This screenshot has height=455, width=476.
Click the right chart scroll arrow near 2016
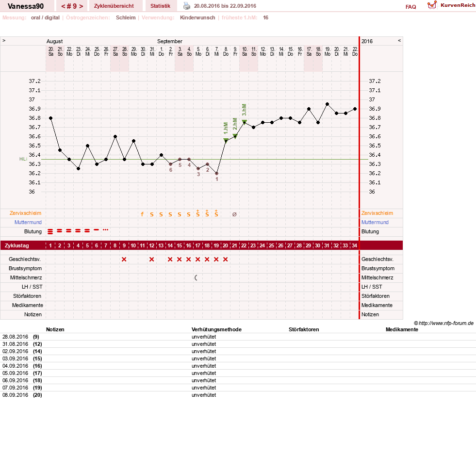tap(399, 40)
